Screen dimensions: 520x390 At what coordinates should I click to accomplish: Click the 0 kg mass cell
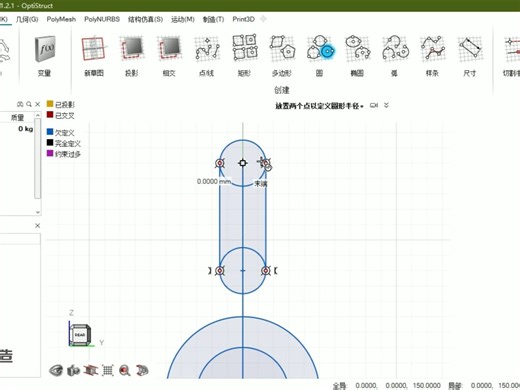click(25, 129)
